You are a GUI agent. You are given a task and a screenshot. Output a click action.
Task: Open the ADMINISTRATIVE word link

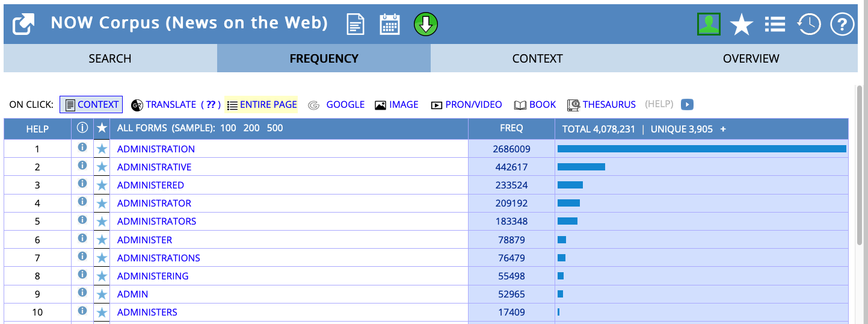(154, 167)
